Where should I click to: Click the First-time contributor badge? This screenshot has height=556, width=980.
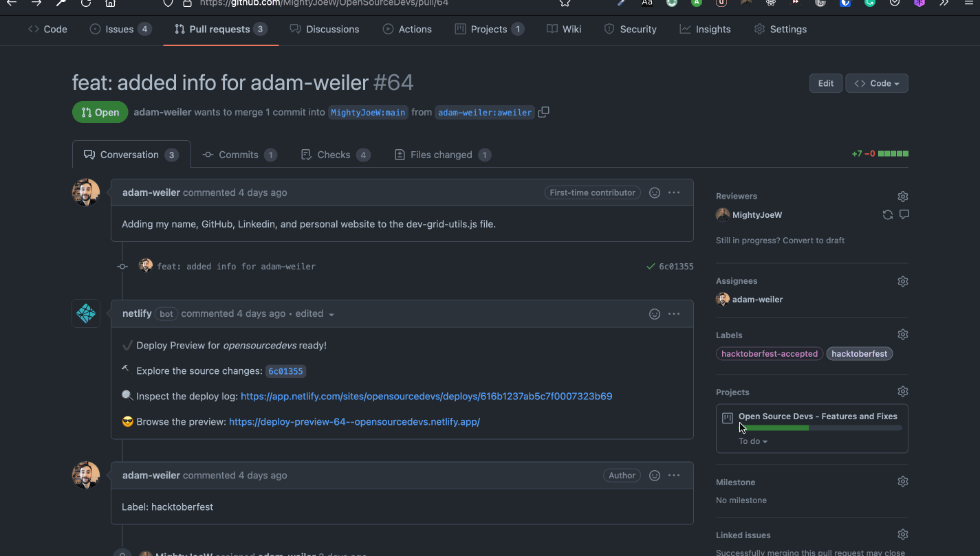click(x=592, y=192)
